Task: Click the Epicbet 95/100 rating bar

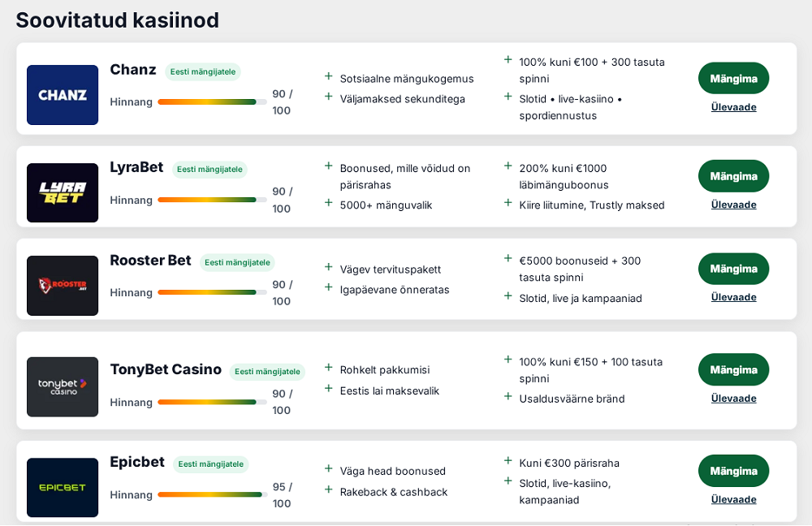Action: (x=212, y=494)
